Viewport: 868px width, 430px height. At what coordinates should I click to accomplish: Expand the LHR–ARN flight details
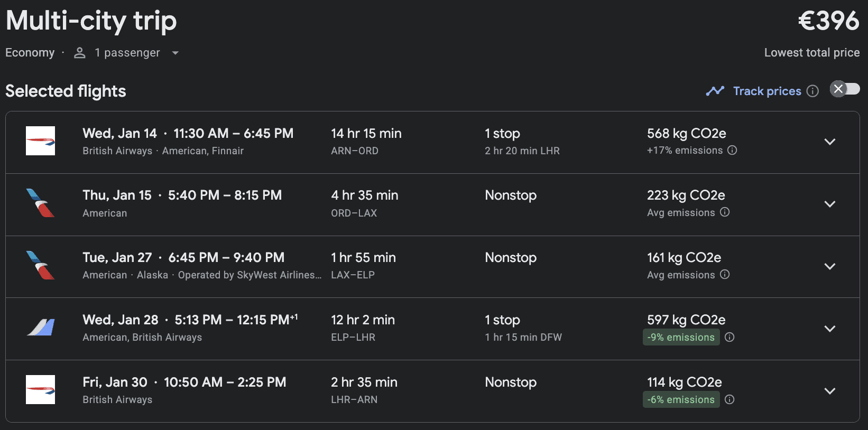(x=830, y=391)
